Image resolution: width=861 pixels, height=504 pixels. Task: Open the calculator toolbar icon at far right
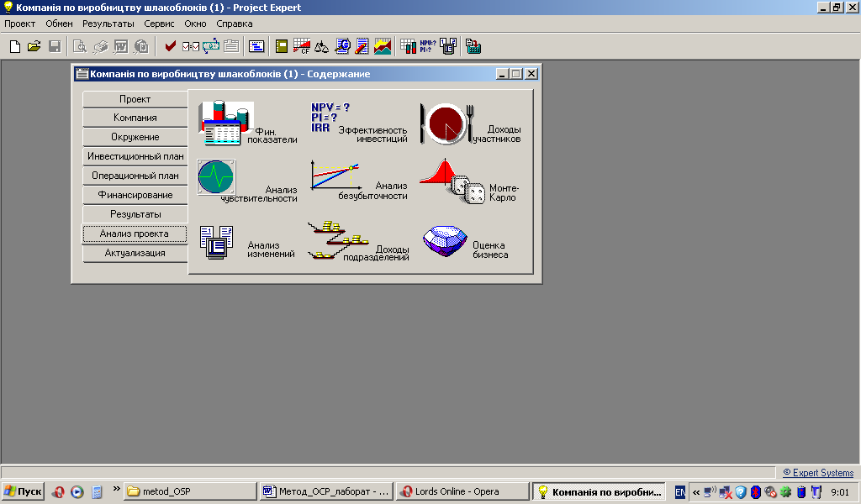[473, 46]
